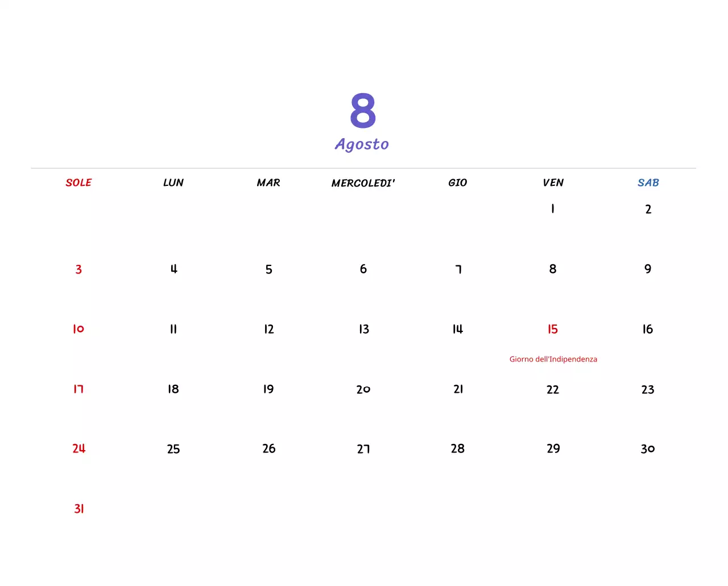This screenshot has width=728, height=586.
Task: Select Sunday August 3
Action: point(78,269)
